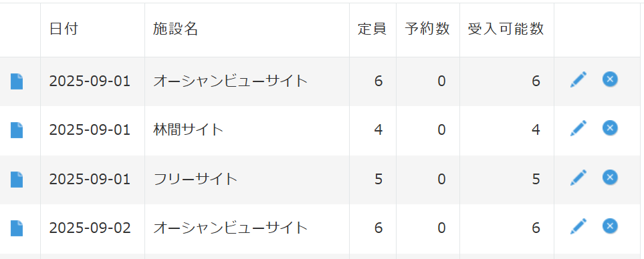Edit the フリーサイト row with pencil icon
The image size is (644, 259).
pyautogui.click(x=578, y=178)
